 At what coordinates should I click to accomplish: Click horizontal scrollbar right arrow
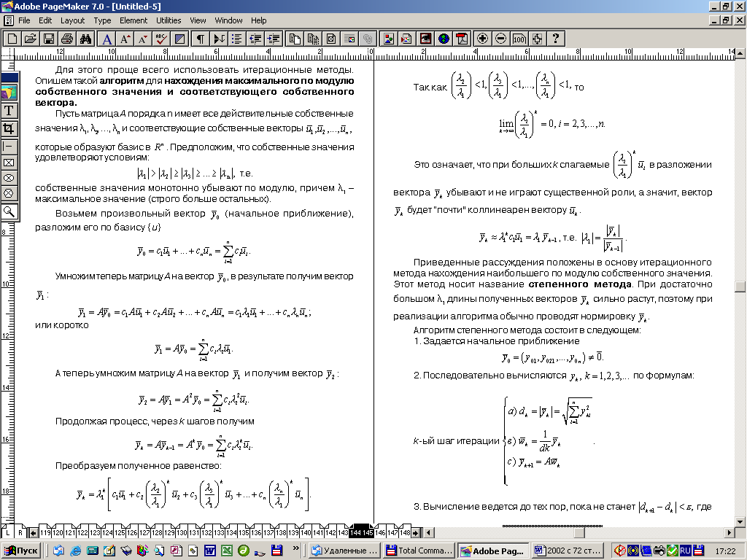[x=729, y=532]
